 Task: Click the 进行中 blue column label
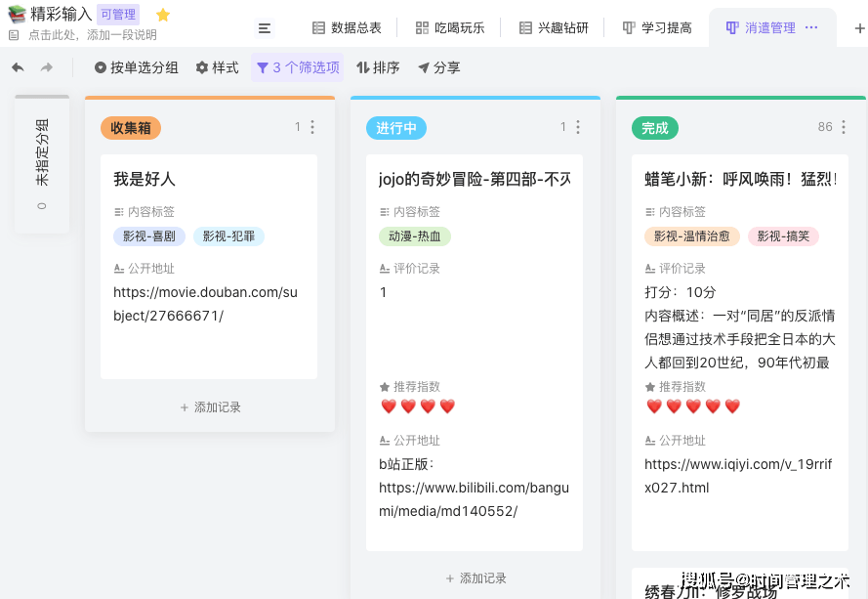pos(396,128)
